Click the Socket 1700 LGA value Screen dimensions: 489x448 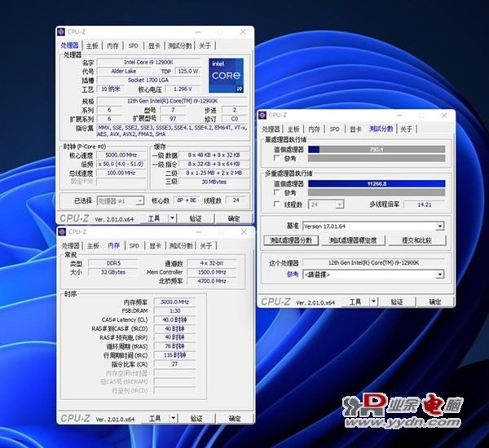pos(148,80)
